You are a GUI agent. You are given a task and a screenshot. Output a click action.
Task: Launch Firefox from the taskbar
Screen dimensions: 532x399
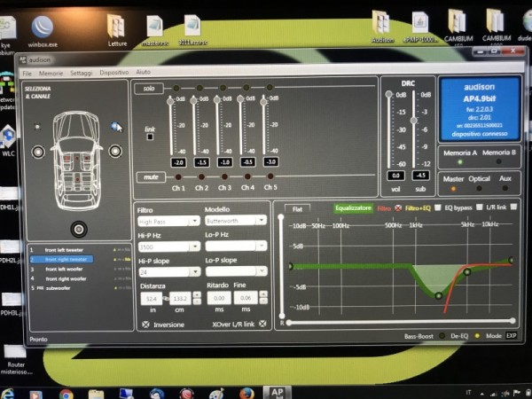246,394
